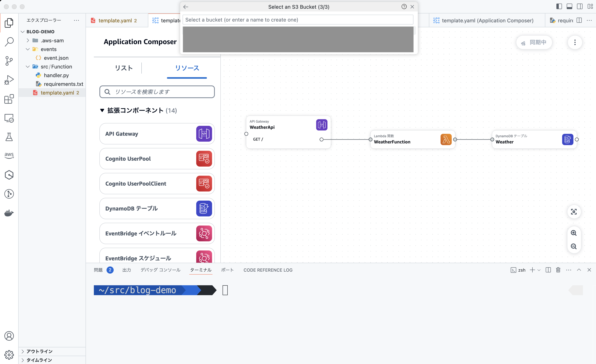Select the EventBridge イベントルール component card
596x364 pixels.
(x=157, y=233)
